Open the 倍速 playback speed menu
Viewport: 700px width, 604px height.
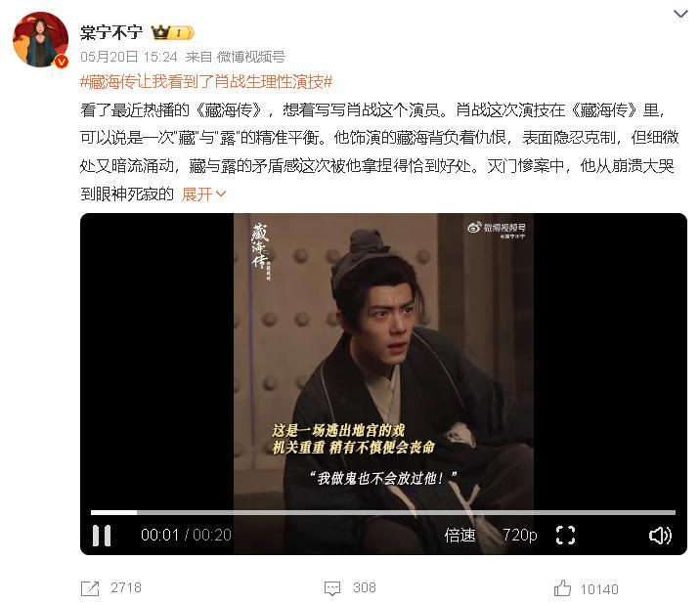(x=459, y=535)
